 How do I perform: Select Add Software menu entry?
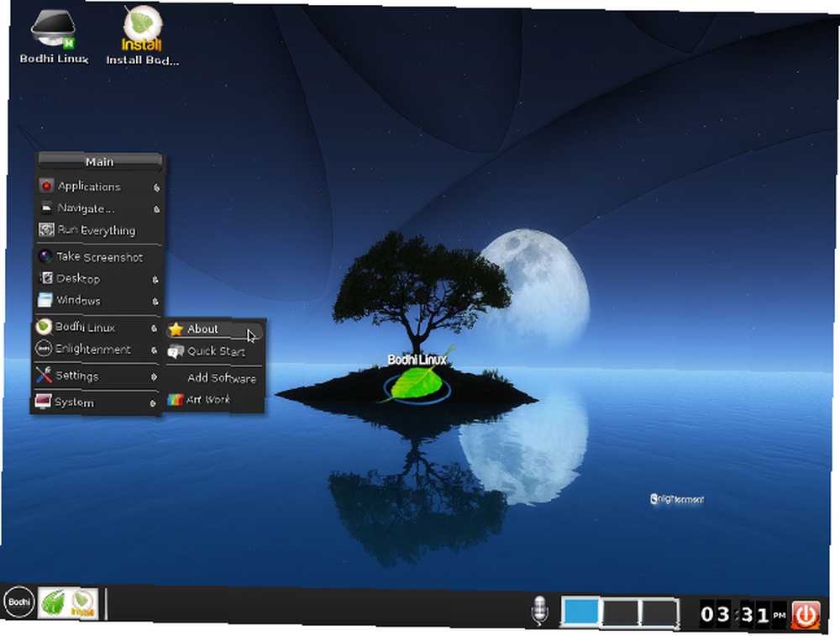click(x=214, y=378)
